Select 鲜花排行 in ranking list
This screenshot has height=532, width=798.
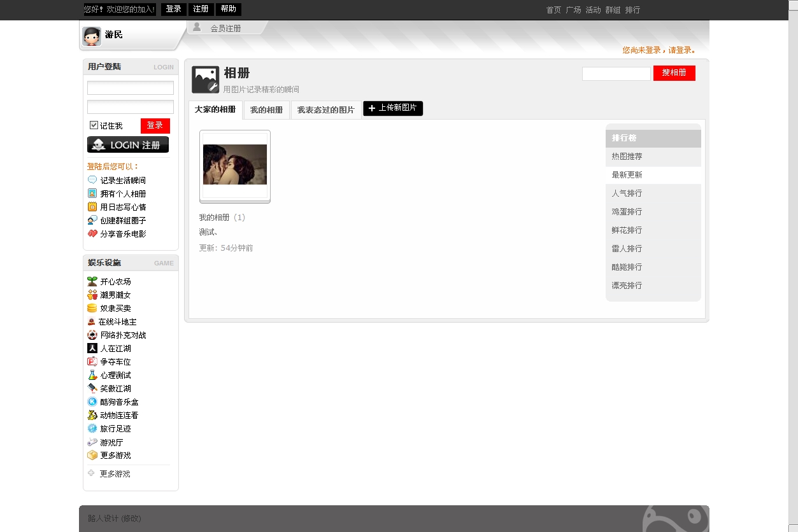(x=627, y=230)
